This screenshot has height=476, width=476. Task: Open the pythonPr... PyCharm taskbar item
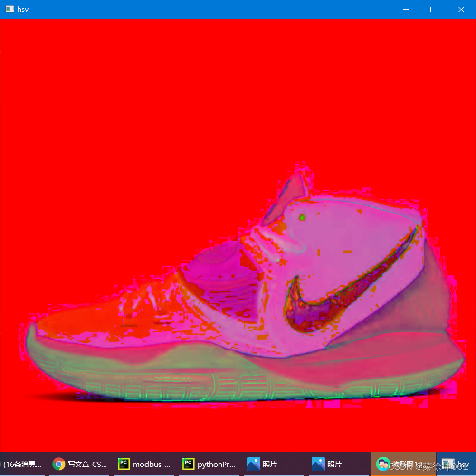pos(209,464)
